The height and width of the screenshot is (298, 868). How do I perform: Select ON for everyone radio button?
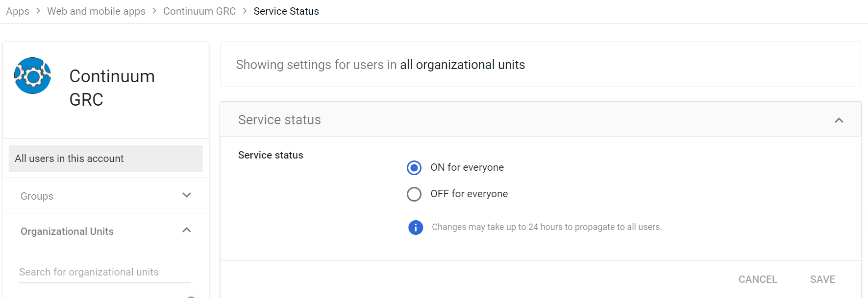pos(414,168)
